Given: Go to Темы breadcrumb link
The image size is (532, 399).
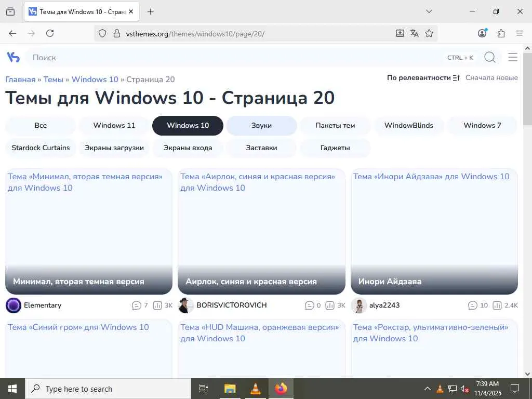Looking at the screenshot, I should pos(54,79).
